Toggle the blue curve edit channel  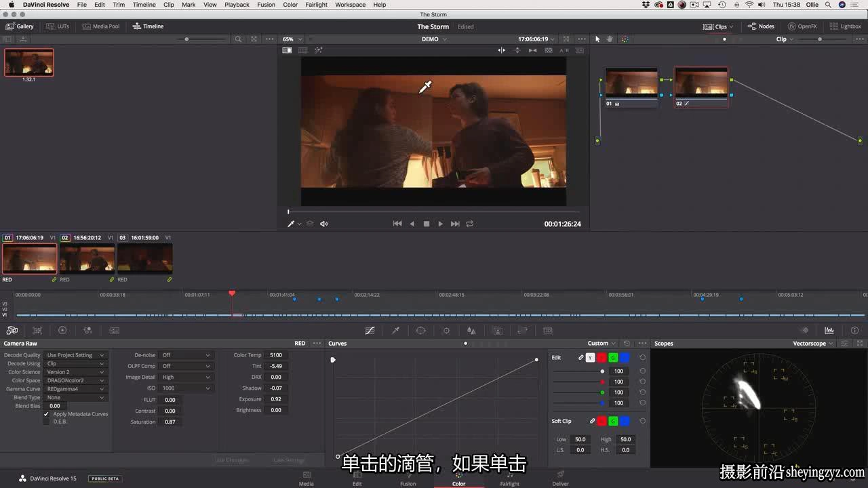(625, 357)
